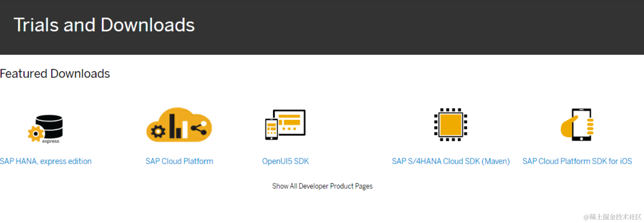Open SAP Cloud Platform SDK for iOS link

(577, 161)
